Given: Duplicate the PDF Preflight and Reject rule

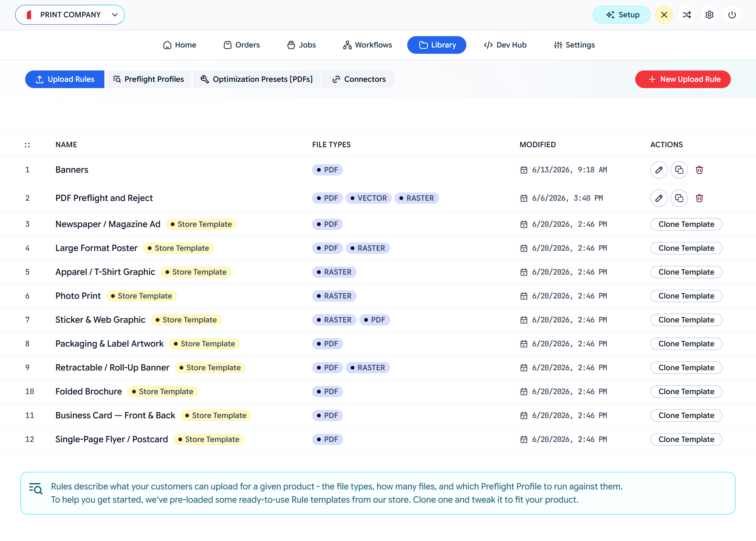Looking at the screenshot, I should coord(679,198).
